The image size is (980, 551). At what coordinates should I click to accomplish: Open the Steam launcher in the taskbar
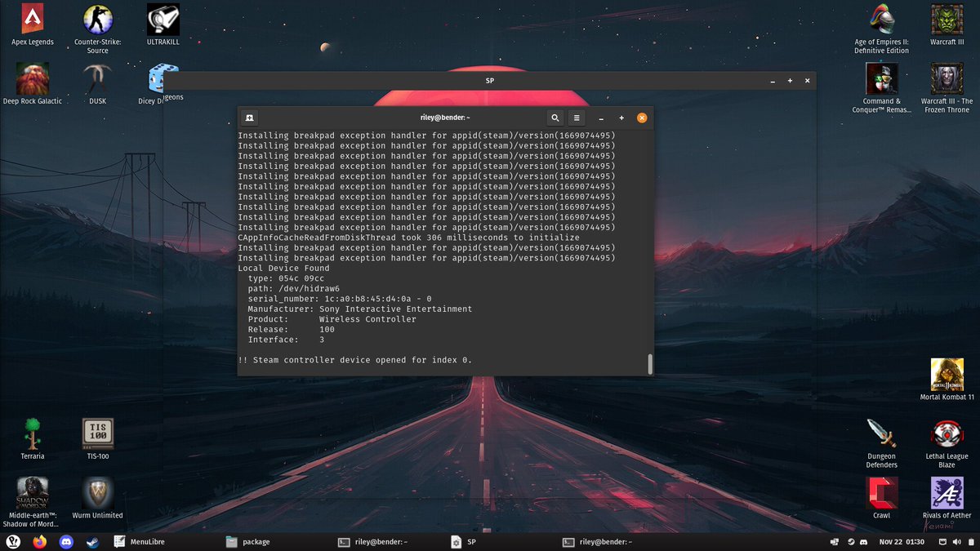(92, 542)
